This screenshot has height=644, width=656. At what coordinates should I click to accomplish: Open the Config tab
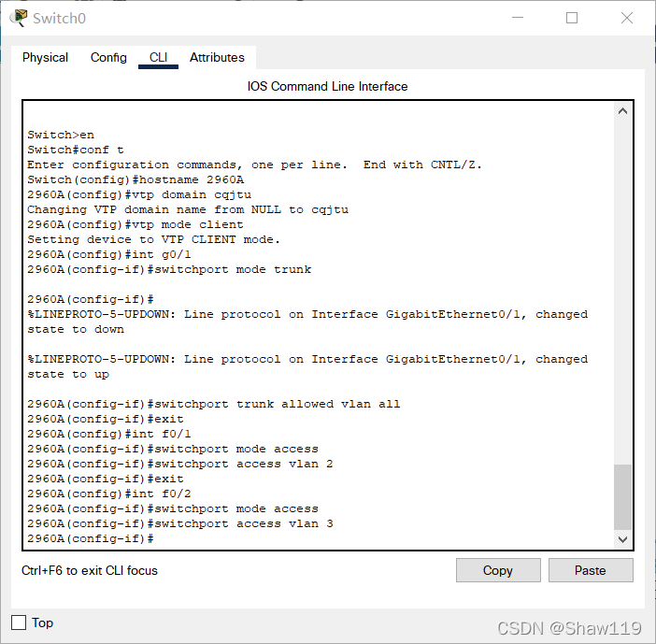[x=108, y=57]
